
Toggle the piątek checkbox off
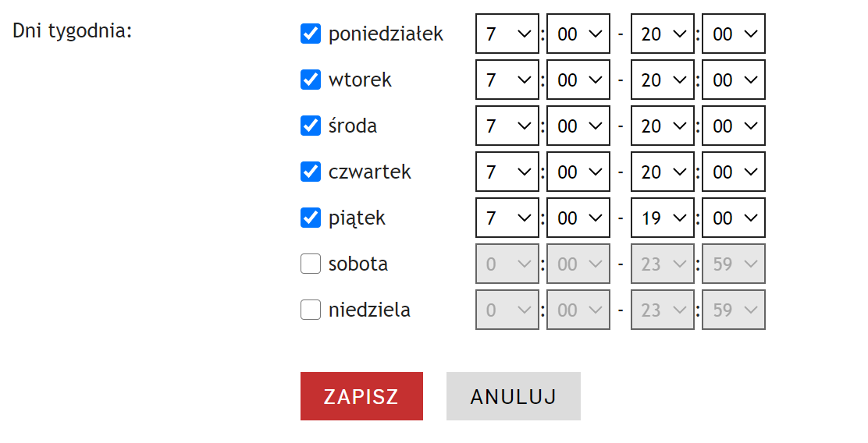point(311,218)
